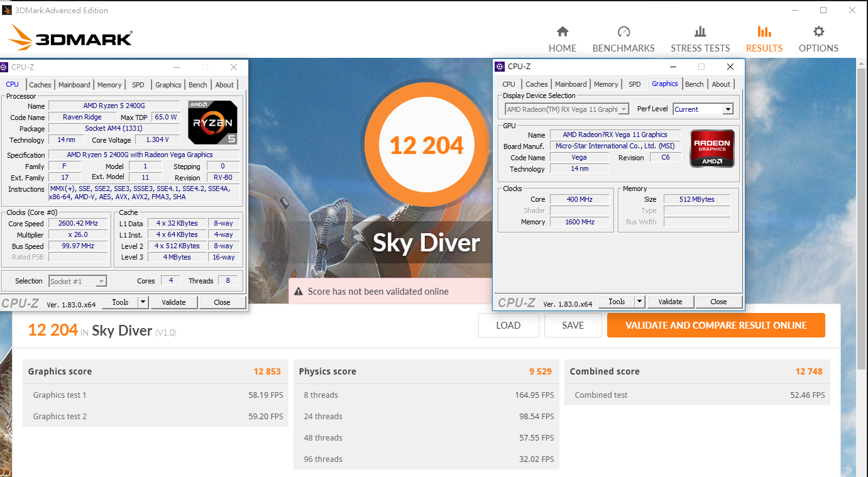Click the right CPU-Z title bar icon
This screenshot has height=477, width=868.
[x=500, y=67]
